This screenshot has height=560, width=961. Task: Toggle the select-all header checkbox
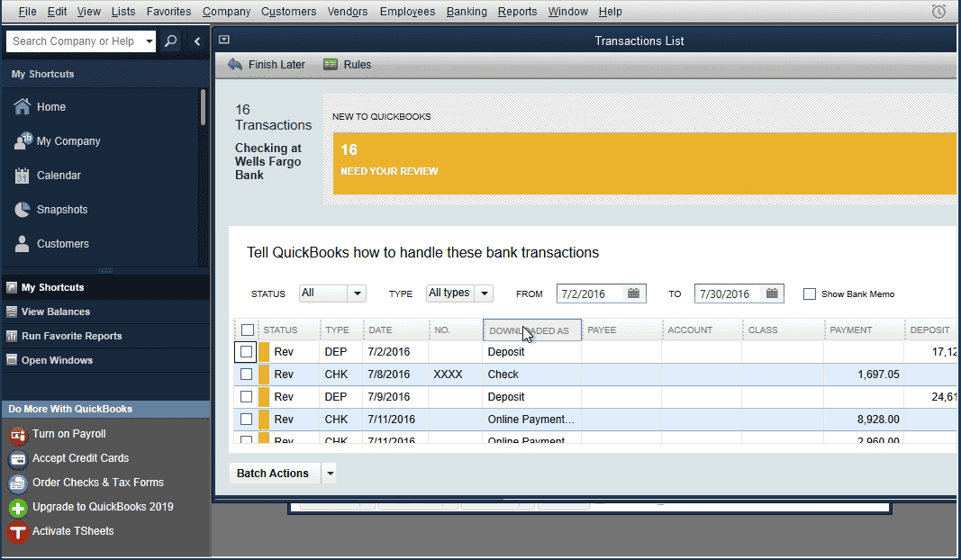248,330
